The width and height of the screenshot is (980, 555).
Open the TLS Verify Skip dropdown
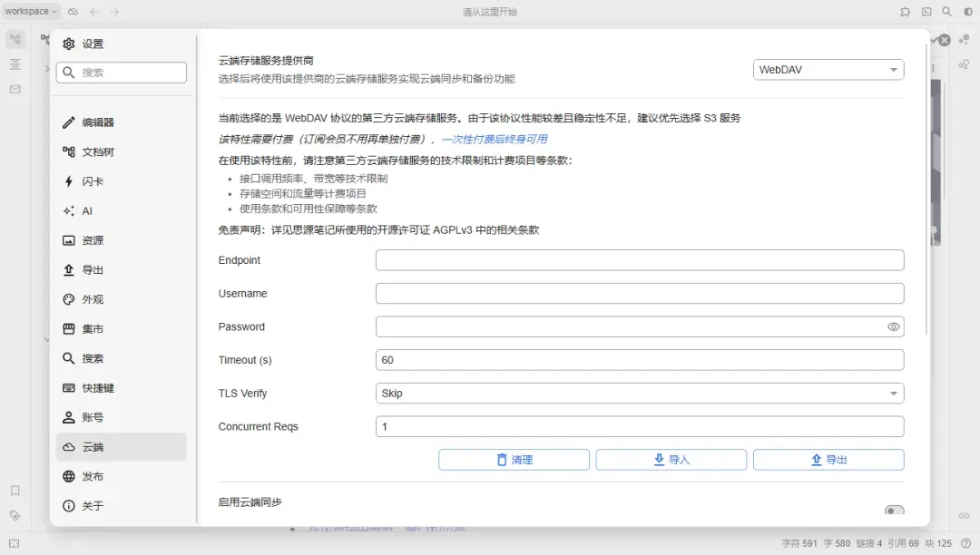click(640, 394)
